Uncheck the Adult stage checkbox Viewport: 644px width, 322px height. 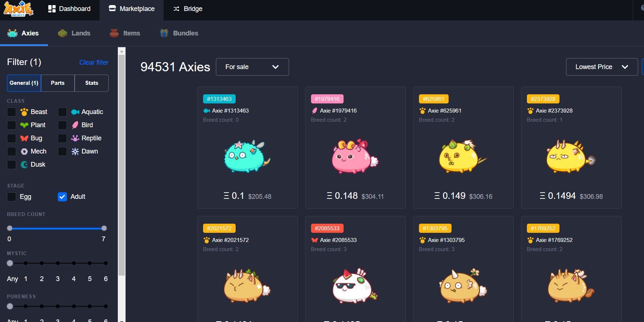point(62,197)
